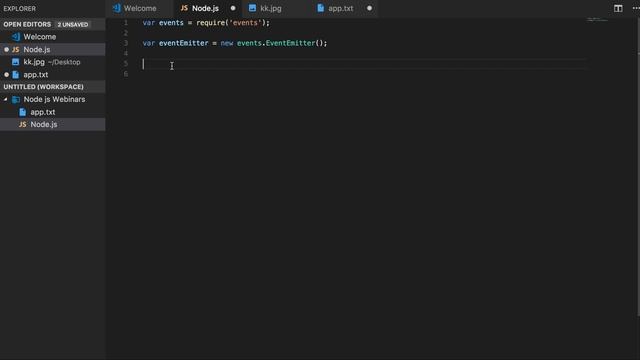
Task: Click the unsaved dot beside app.txt in Open Editors
Action: coord(6,75)
